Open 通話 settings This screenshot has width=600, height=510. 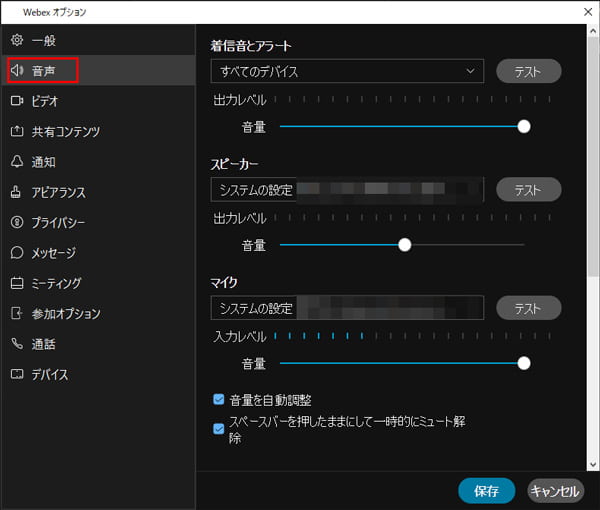coord(98,344)
